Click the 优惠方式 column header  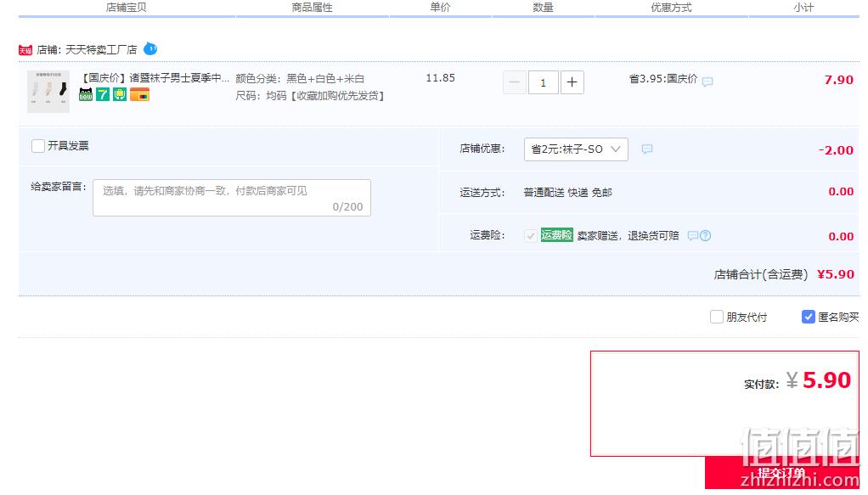(671, 8)
